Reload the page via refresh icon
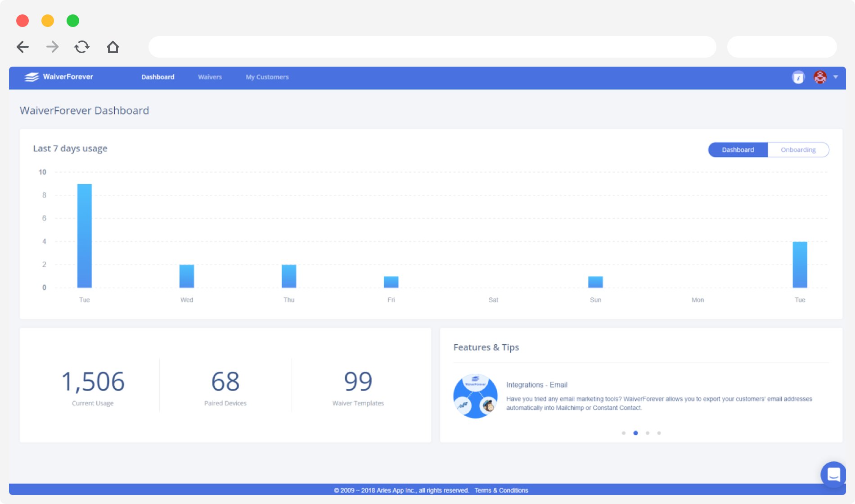855x504 pixels. (82, 47)
